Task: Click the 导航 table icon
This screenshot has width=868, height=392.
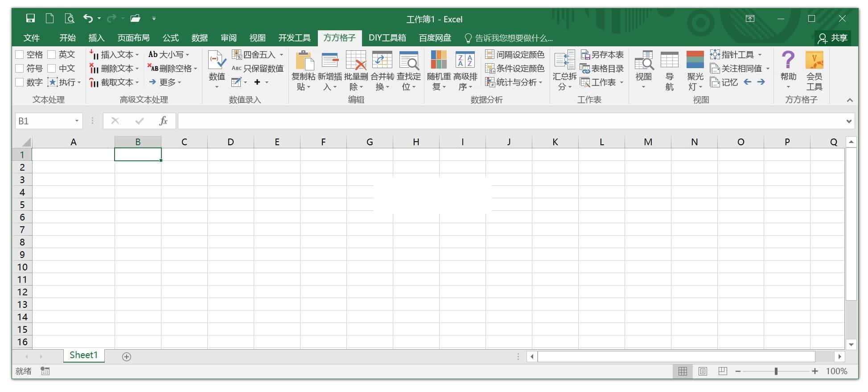Action: [x=669, y=60]
